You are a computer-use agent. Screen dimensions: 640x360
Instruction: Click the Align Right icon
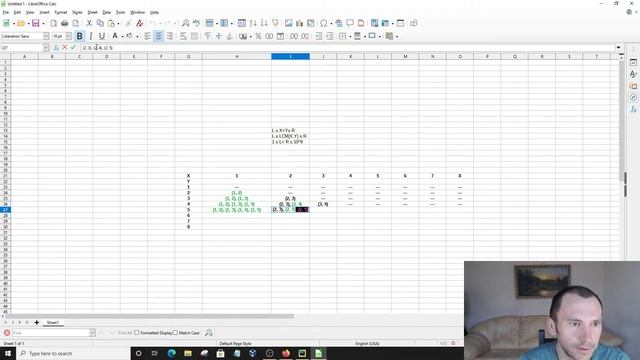(169, 36)
